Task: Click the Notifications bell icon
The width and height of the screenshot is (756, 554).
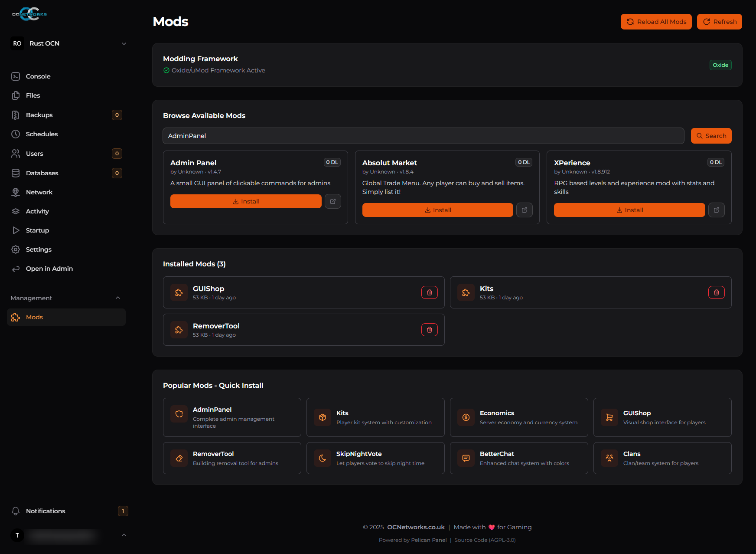Action: pos(16,511)
